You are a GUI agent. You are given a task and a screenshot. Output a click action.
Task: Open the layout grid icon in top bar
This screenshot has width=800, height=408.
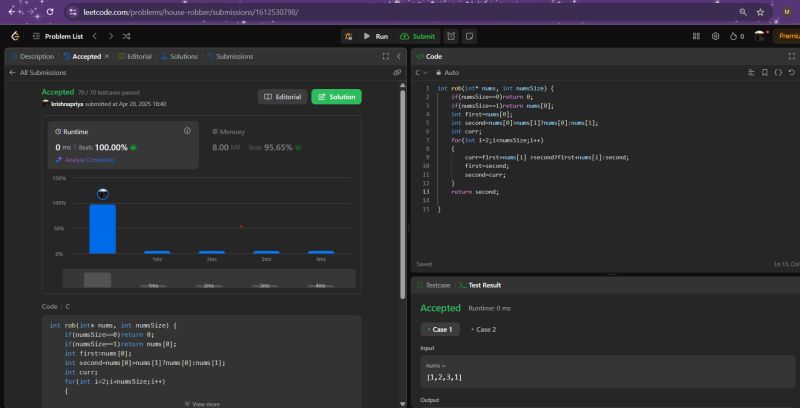pyautogui.click(x=696, y=36)
